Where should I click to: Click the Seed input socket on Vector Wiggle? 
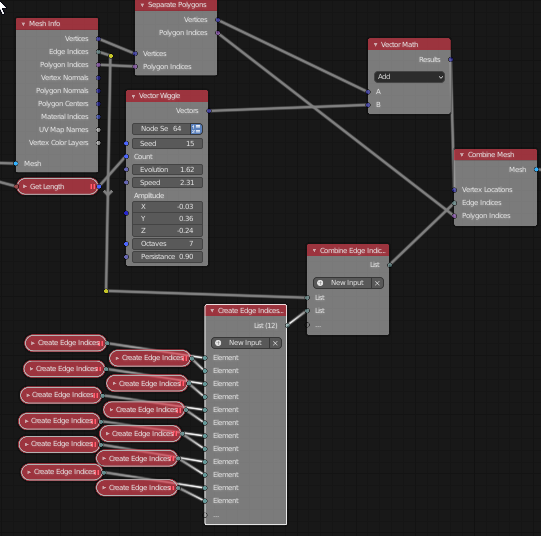coord(126,143)
